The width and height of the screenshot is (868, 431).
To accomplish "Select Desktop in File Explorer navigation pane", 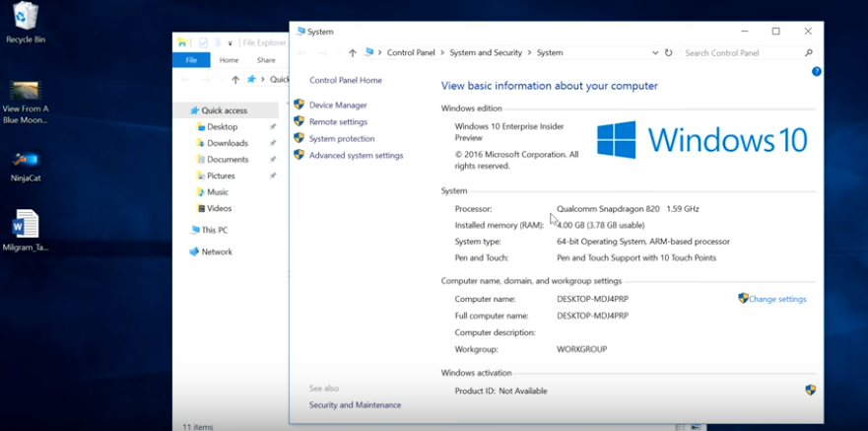I will click(222, 127).
